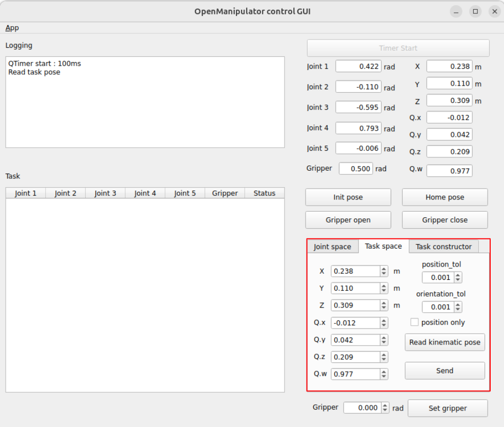Increase the task space X value
This screenshot has height=427, width=504.
tap(384, 269)
